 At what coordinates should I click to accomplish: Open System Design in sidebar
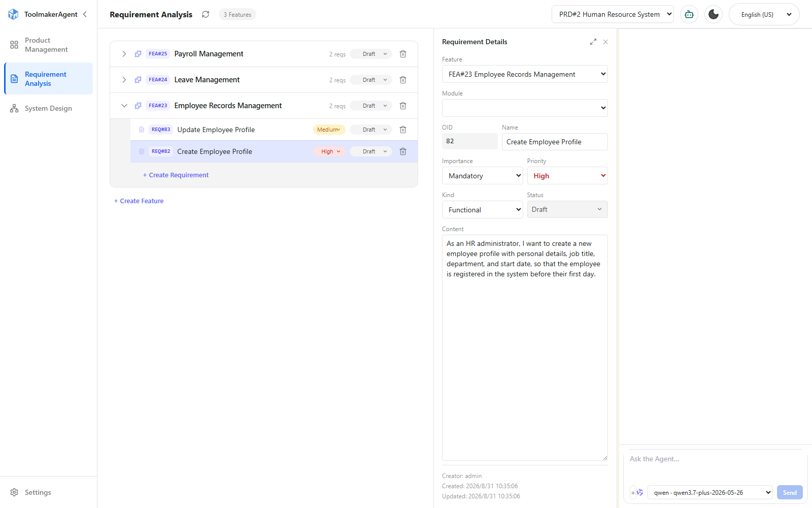coord(48,108)
